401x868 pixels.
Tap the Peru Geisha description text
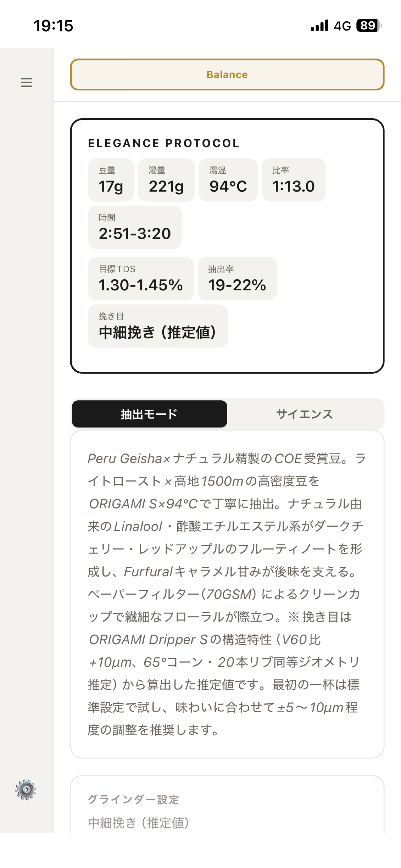click(227, 594)
